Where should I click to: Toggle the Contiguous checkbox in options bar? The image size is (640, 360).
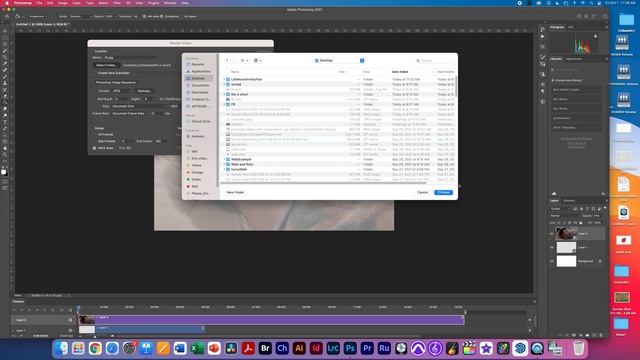coord(162,16)
